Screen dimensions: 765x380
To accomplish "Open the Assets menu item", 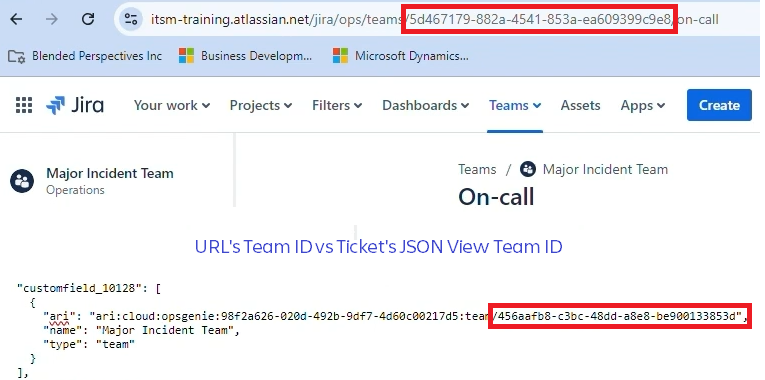I will pyautogui.click(x=581, y=105).
